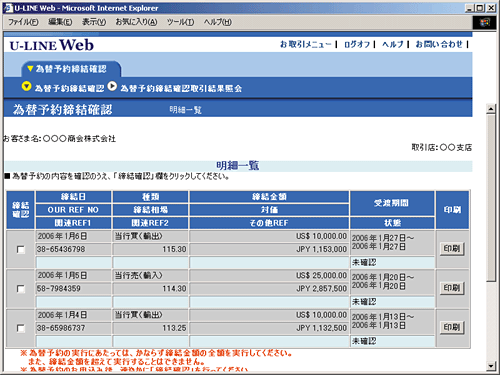Click the お問い合わせ link
Viewport: 500px width, 375px height.
[439, 44]
